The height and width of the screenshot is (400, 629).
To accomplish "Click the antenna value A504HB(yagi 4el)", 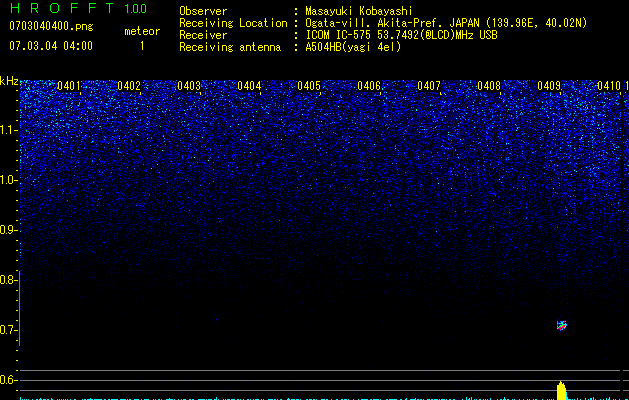I will (x=353, y=47).
